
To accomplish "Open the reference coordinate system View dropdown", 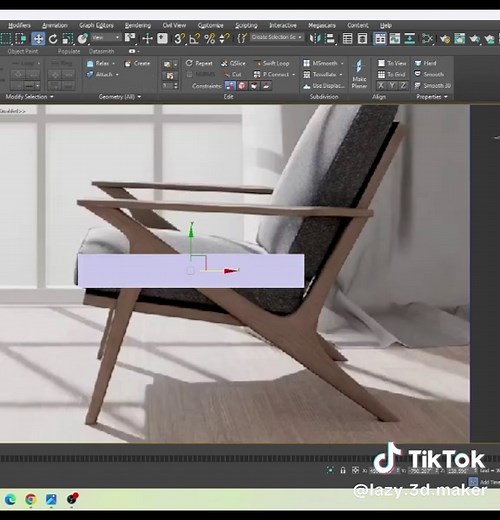I will click(x=106, y=37).
